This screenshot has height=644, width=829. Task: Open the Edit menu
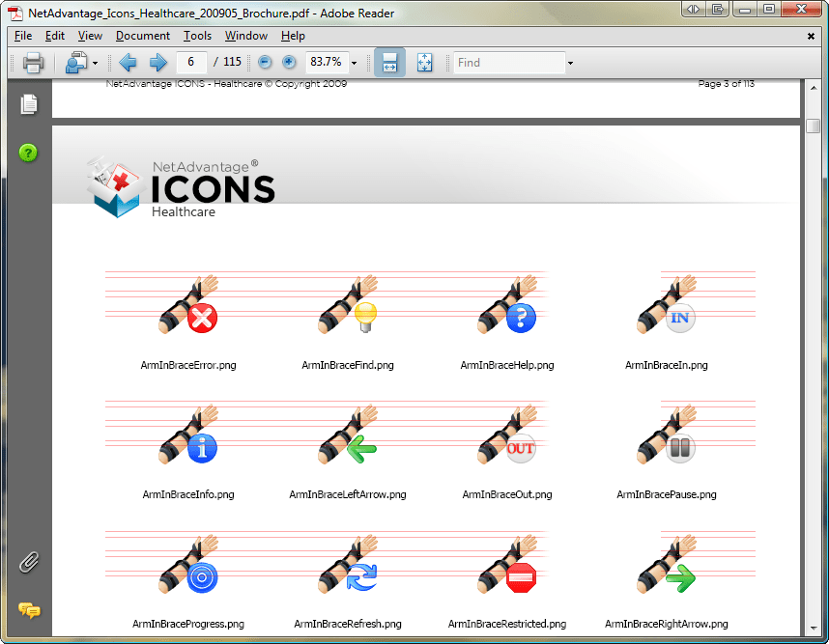[x=55, y=36]
